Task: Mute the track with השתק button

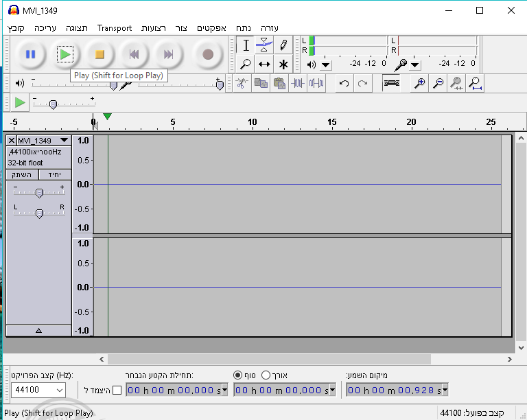Action: (x=23, y=175)
